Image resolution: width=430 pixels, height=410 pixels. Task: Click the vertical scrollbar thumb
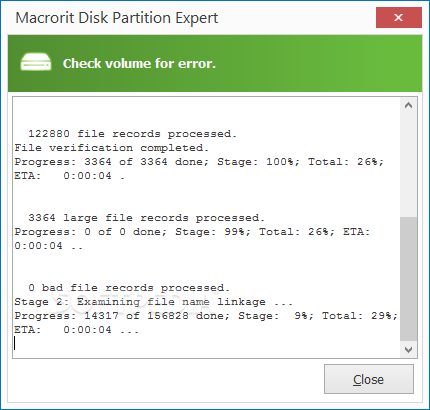tap(408, 279)
